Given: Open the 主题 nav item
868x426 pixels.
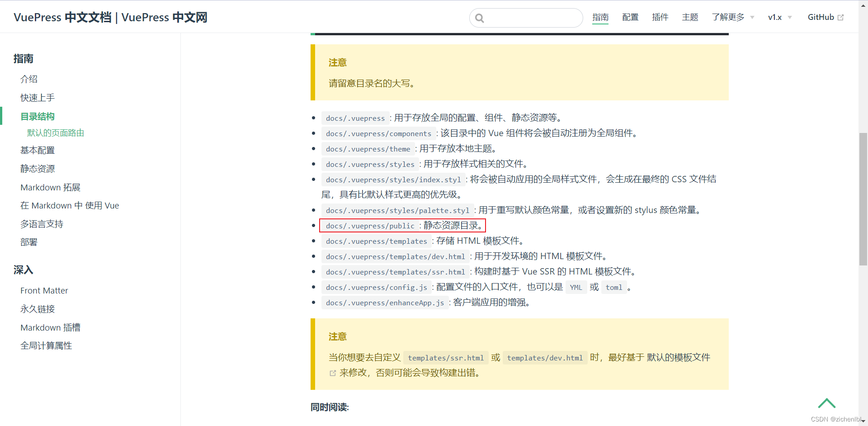Looking at the screenshot, I should (x=690, y=17).
